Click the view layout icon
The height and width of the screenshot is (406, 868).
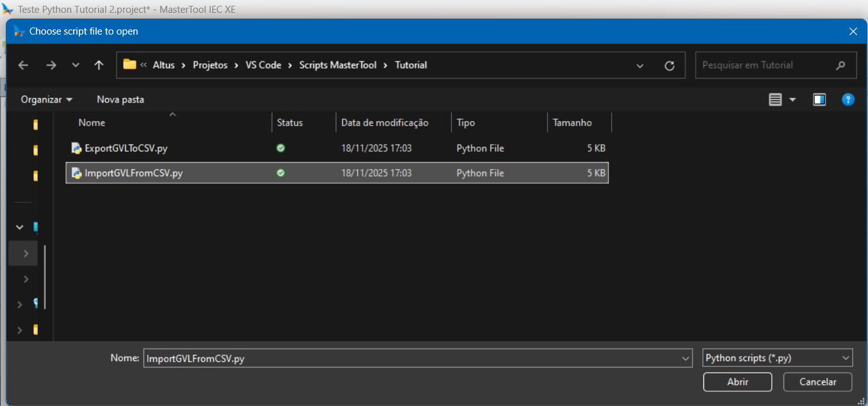pos(776,100)
